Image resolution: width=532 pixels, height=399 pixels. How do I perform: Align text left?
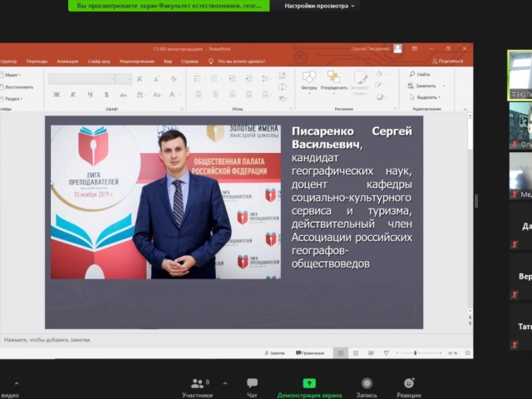[x=199, y=94]
